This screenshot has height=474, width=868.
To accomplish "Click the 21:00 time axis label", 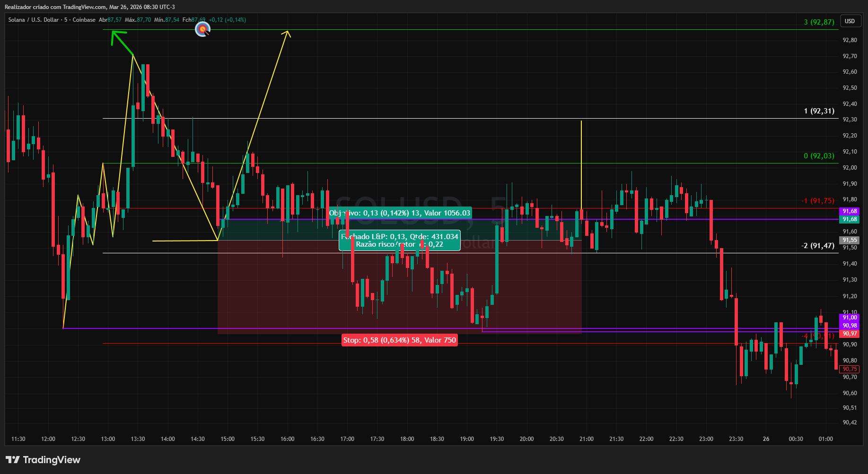I will (x=587, y=439).
